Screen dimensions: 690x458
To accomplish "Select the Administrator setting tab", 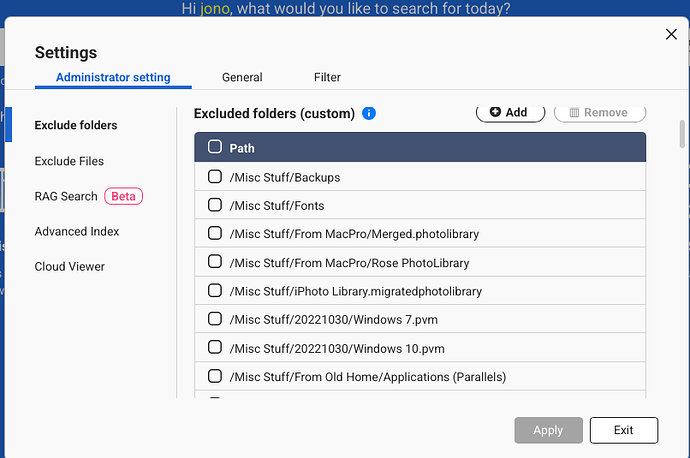I will (x=113, y=77).
